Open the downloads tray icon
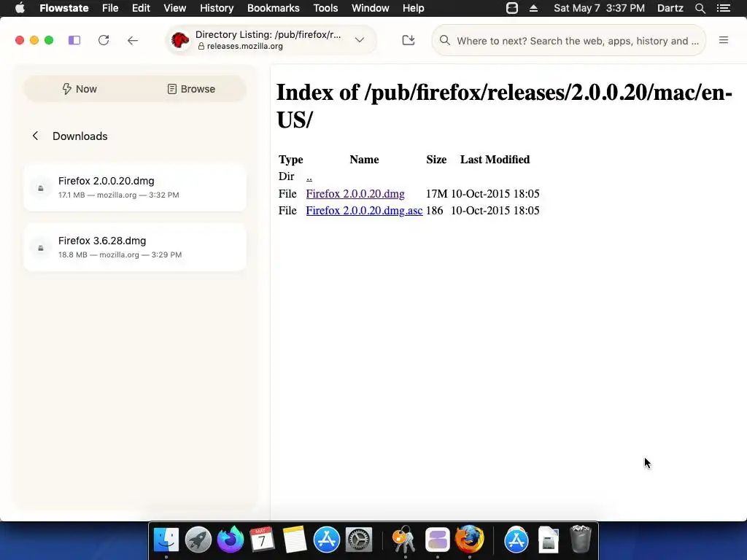This screenshot has height=560, width=747. tap(409, 40)
